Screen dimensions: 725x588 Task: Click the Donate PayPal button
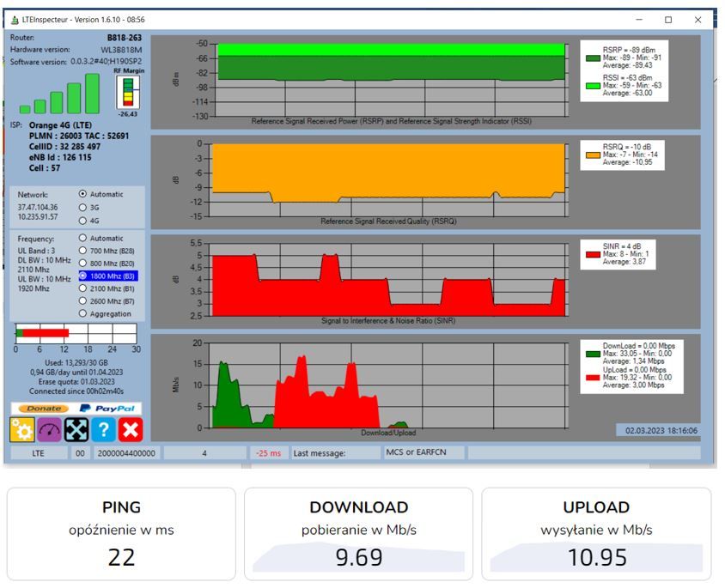pyautogui.click(x=76, y=409)
